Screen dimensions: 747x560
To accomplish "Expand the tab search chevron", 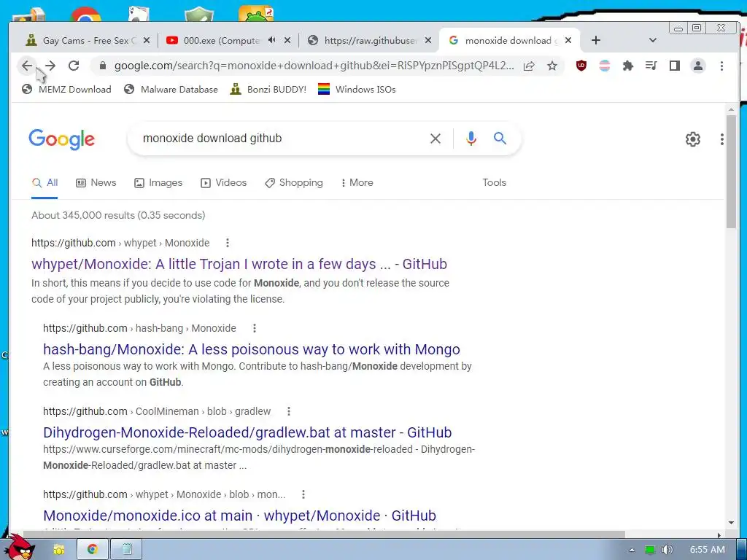I will pyautogui.click(x=653, y=41).
